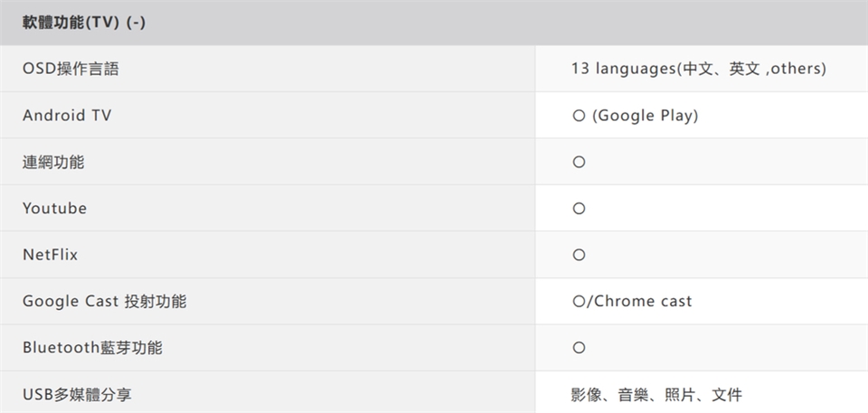Collapse the section using the (-) marker
Screen dimensions: 868x413
137,23
